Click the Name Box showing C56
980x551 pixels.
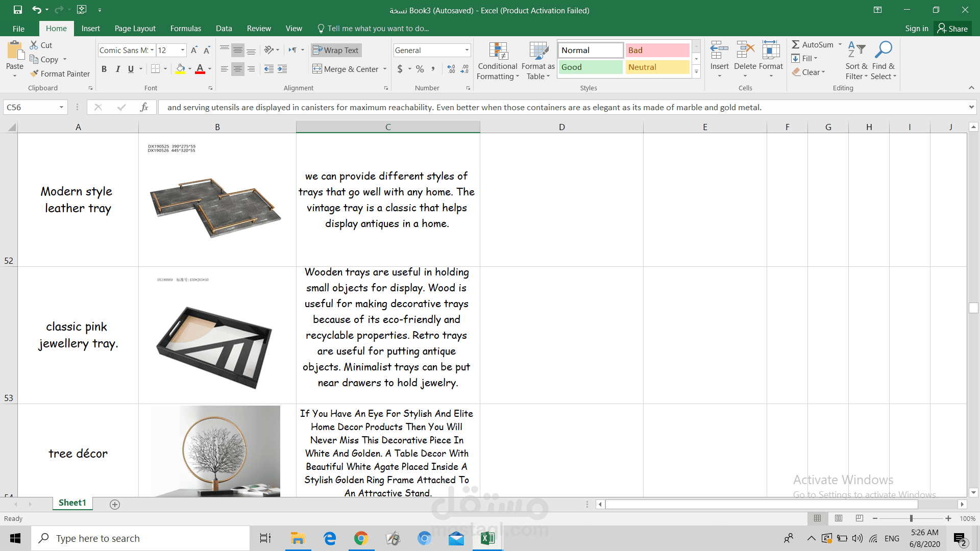coord(30,107)
